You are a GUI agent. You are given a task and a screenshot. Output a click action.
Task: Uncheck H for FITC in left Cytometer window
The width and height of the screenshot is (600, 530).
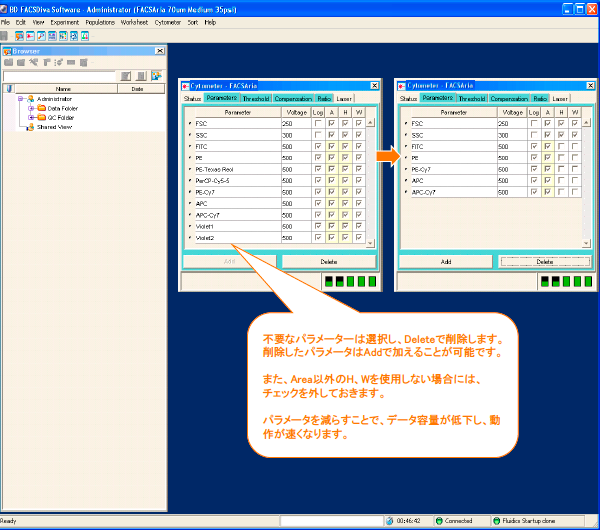coord(345,146)
